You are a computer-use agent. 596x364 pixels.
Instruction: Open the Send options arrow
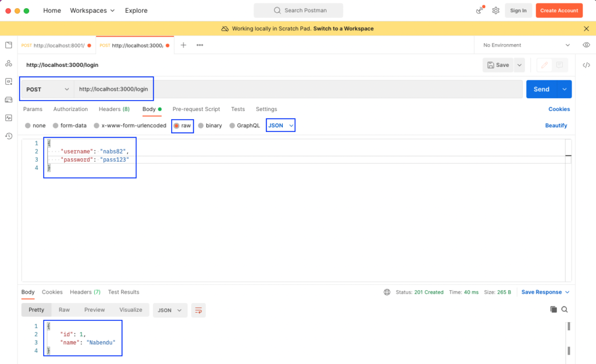(x=565, y=89)
